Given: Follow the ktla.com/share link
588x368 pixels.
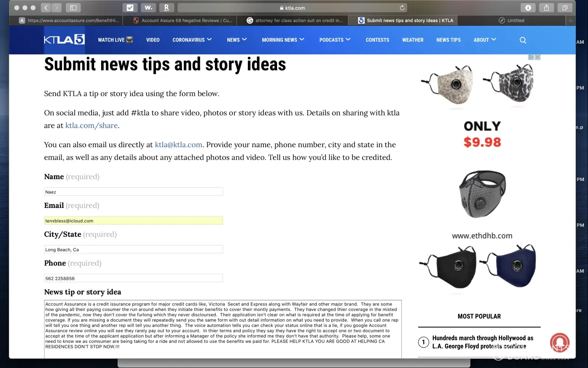Looking at the screenshot, I should tap(92, 125).
